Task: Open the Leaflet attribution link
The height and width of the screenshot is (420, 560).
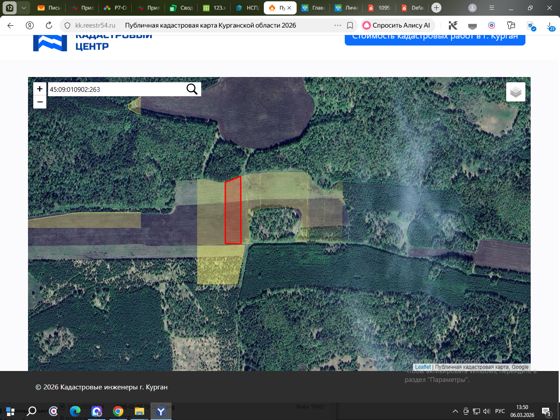Action: tap(422, 367)
